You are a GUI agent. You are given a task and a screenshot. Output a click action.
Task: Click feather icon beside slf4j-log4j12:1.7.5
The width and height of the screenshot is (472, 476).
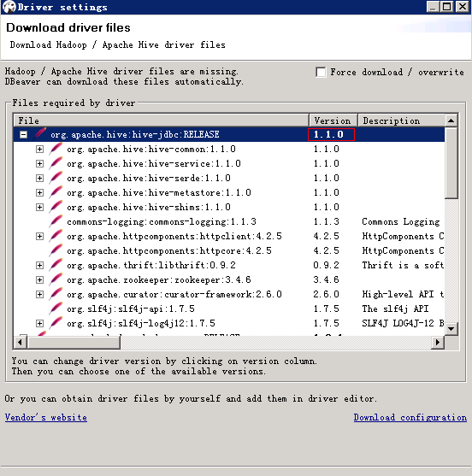click(56, 323)
